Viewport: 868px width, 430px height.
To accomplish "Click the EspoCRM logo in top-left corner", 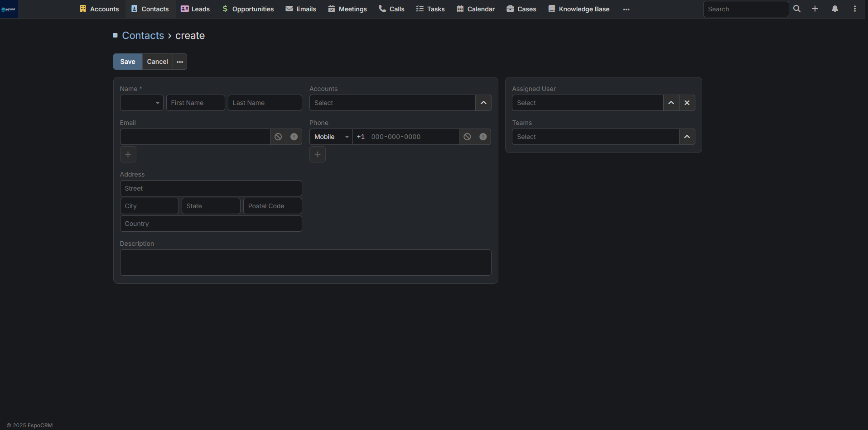I will pos(9,9).
